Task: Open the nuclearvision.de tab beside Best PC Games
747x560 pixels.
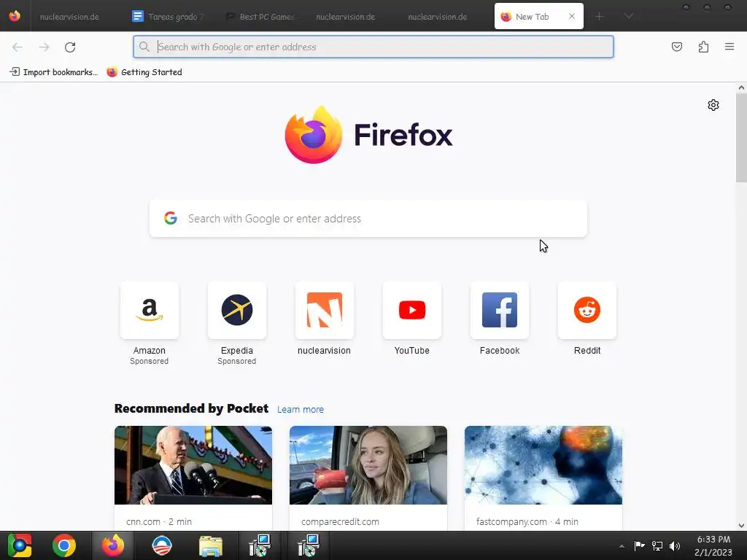Action: pos(345,17)
